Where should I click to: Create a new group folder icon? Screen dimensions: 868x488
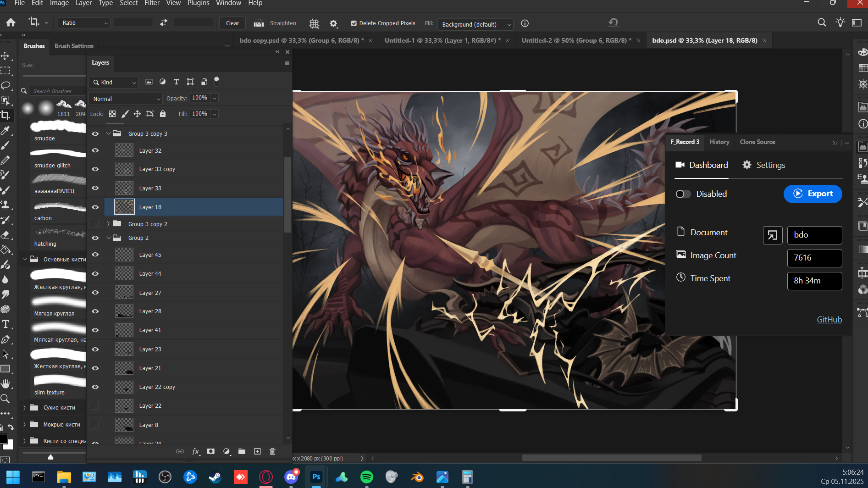(x=242, y=451)
